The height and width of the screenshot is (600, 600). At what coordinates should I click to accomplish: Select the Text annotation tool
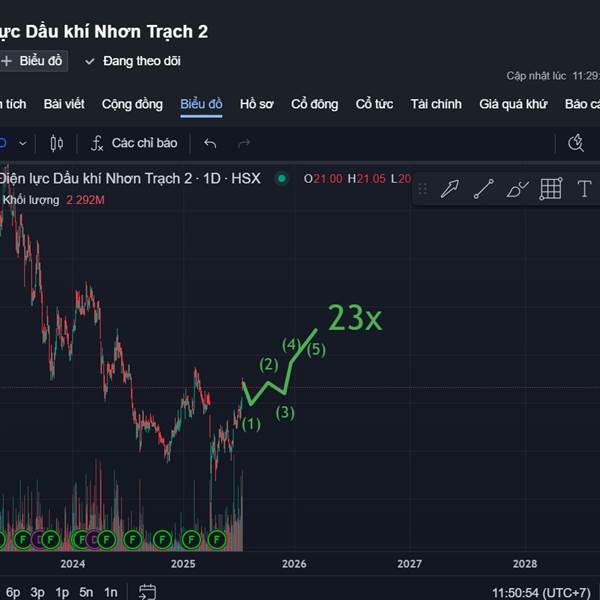[x=584, y=189]
